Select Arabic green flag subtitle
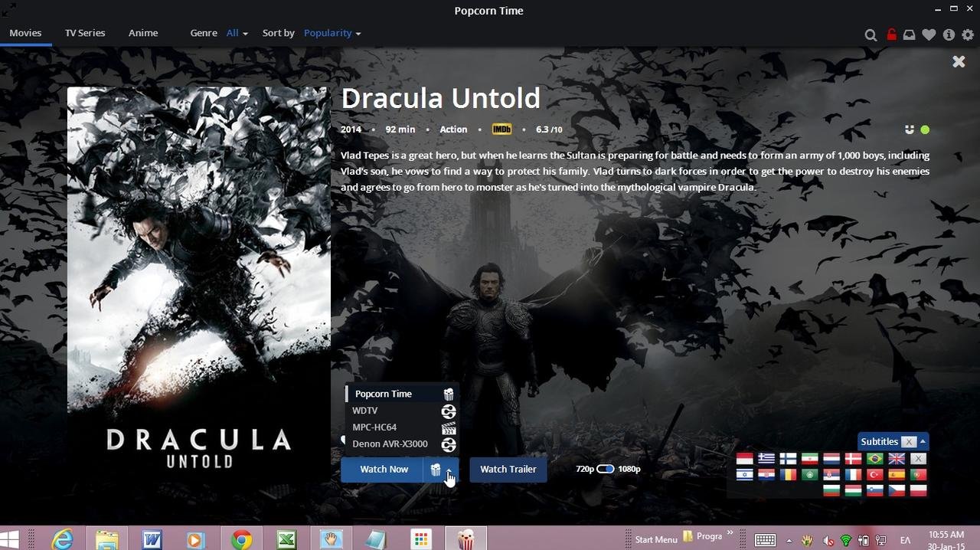Image resolution: width=980 pixels, height=550 pixels. click(x=809, y=475)
